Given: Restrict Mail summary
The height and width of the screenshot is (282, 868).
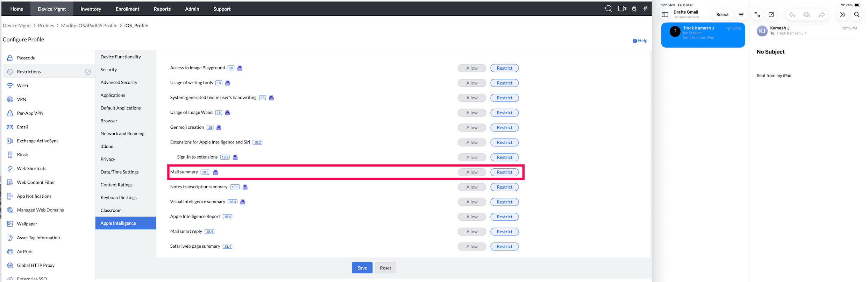Looking at the screenshot, I should coord(504,172).
